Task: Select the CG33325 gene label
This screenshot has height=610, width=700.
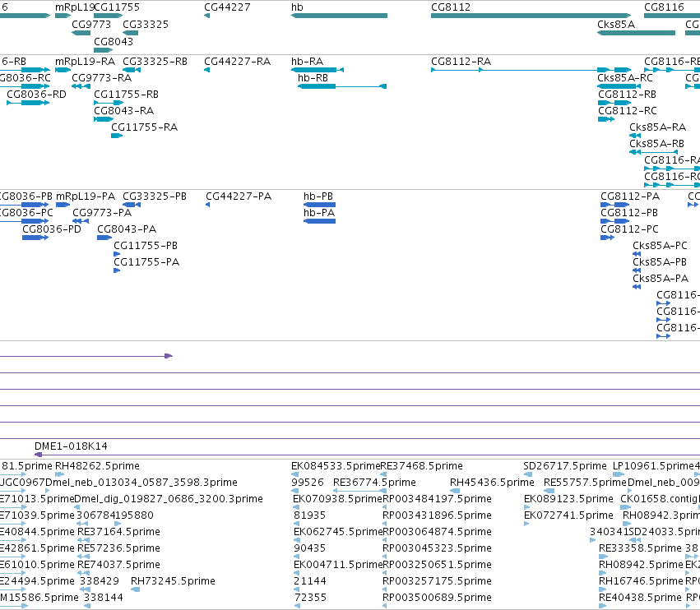Action: click(146, 25)
